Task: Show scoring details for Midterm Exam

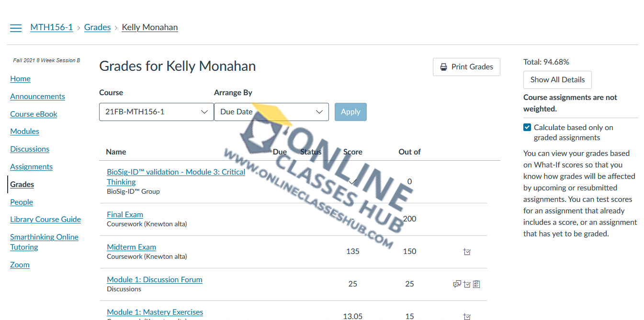Action: [467, 252]
